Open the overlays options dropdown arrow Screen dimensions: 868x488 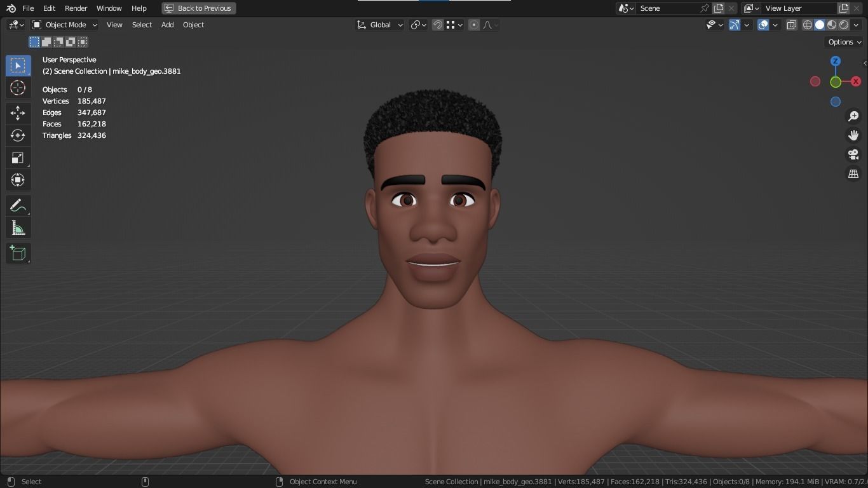(x=775, y=25)
